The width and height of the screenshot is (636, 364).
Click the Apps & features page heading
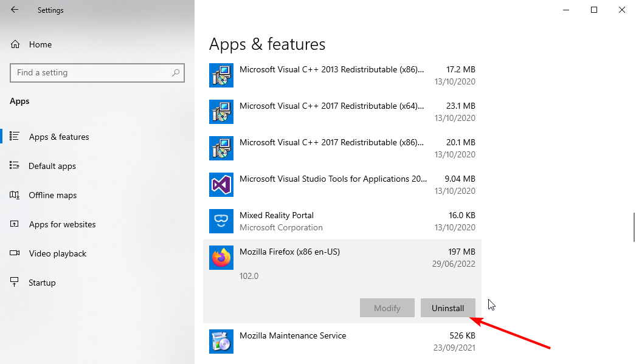click(x=267, y=44)
